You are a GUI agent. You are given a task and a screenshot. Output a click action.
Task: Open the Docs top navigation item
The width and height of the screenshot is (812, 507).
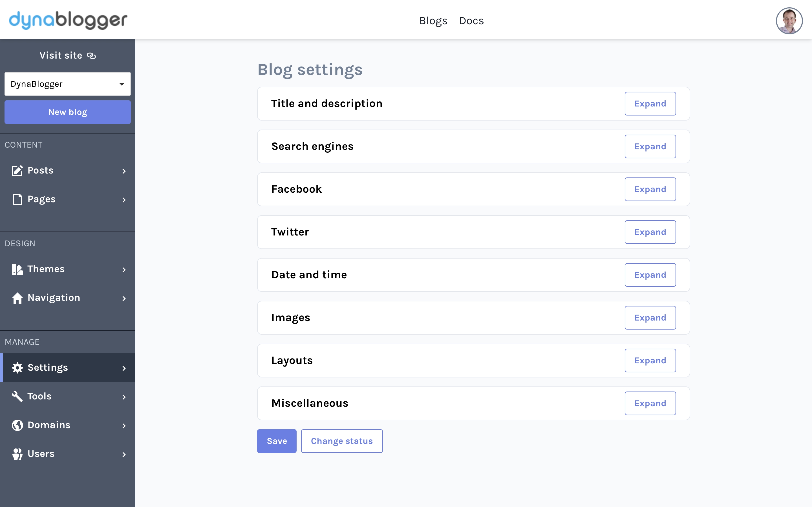coord(471,21)
